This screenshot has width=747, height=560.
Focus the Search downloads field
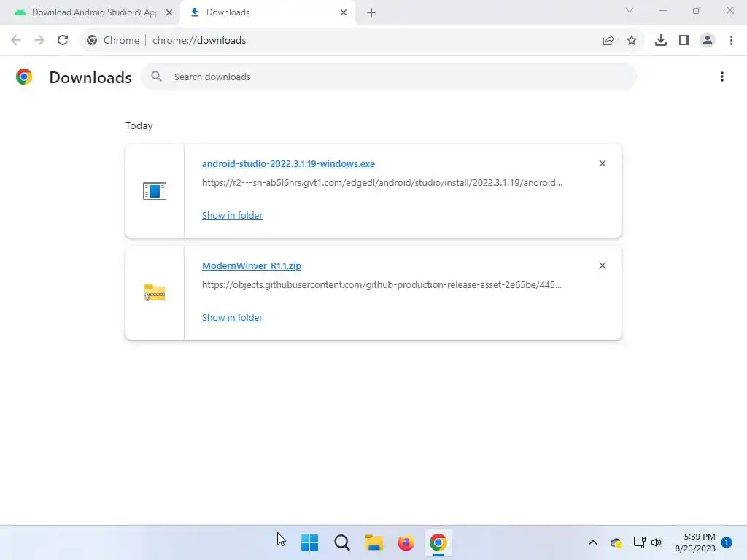point(389,77)
